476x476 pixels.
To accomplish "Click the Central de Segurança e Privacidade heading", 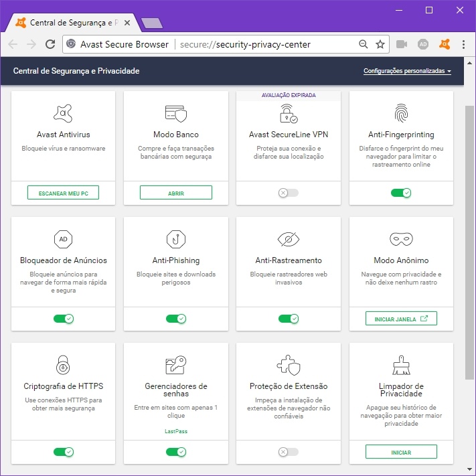I will pyautogui.click(x=76, y=71).
